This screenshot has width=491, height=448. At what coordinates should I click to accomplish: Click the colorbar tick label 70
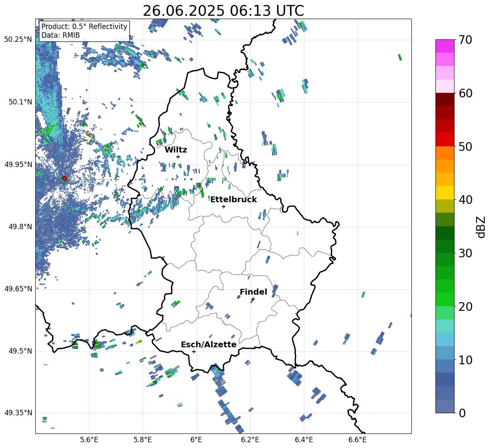tap(465, 40)
